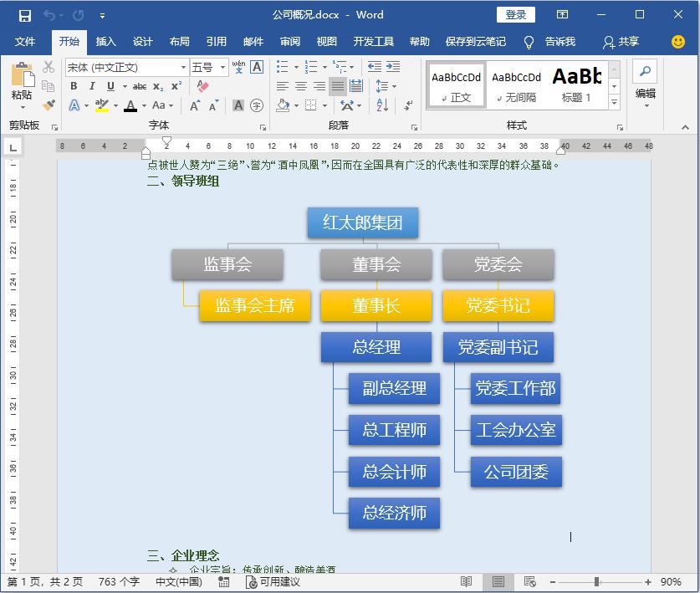700x593 pixels.
Task: Apply bold formatting to selected text
Action: [74, 85]
